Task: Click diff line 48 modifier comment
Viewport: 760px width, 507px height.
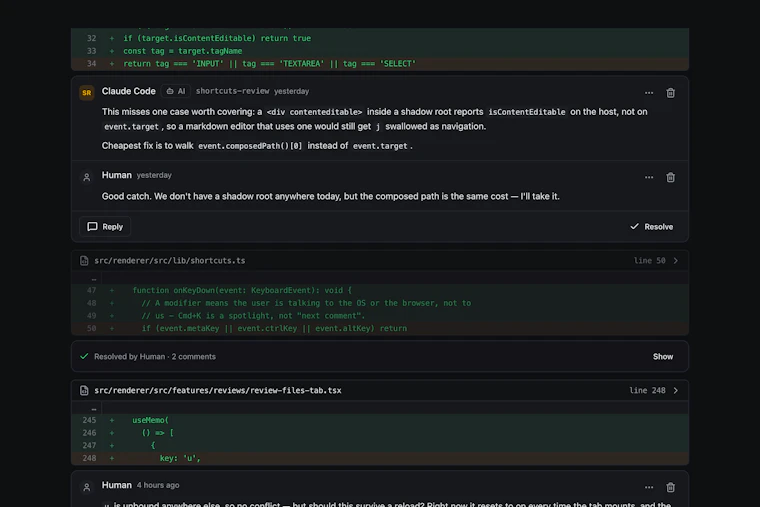Action: coord(380,303)
